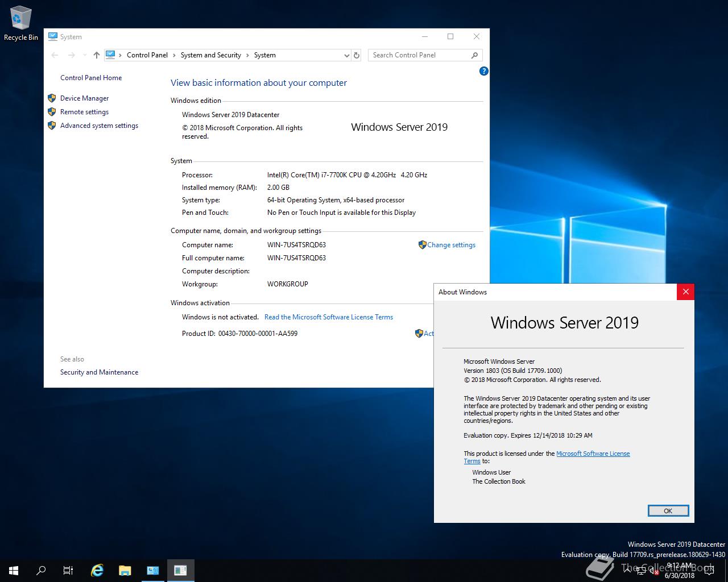Open the Recycle Bin desktop icon
Image resolution: width=728 pixels, height=582 pixels.
click(x=21, y=23)
